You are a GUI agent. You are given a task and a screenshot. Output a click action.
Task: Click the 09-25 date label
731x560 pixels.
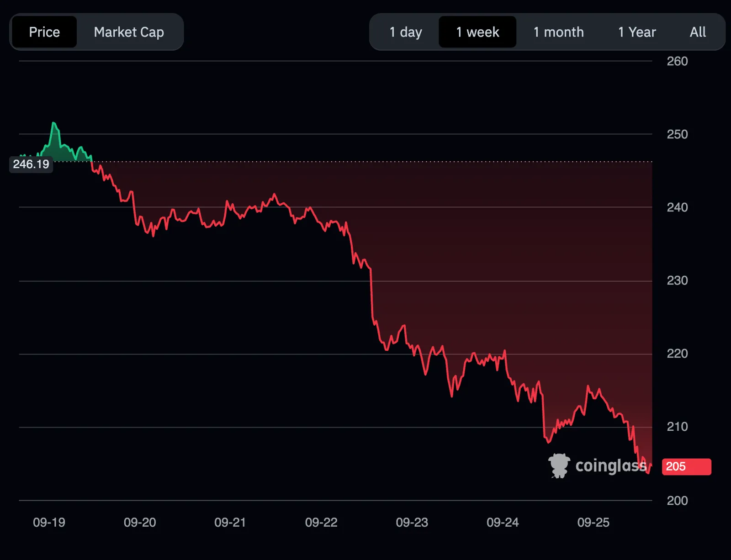point(593,523)
